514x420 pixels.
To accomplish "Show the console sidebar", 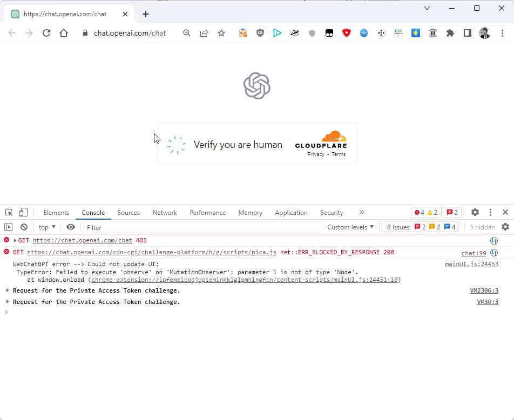I will coord(8,227).
